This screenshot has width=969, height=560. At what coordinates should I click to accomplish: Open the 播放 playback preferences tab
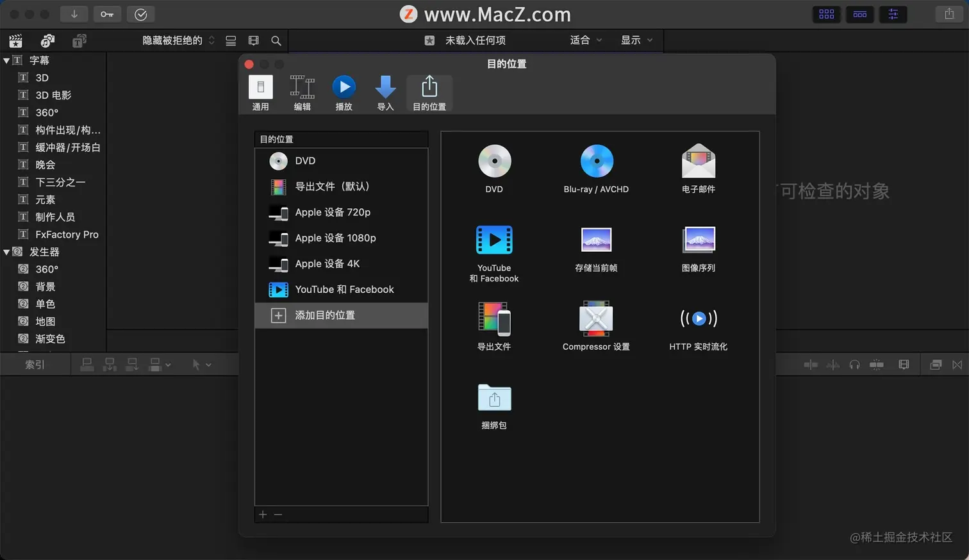[x=344, y=94]
